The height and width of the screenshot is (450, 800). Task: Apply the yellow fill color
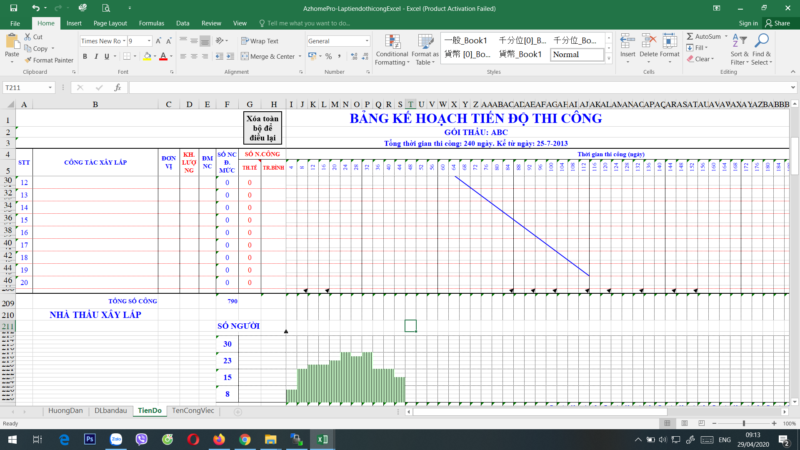pyautogui.click(x=147, y=56)
